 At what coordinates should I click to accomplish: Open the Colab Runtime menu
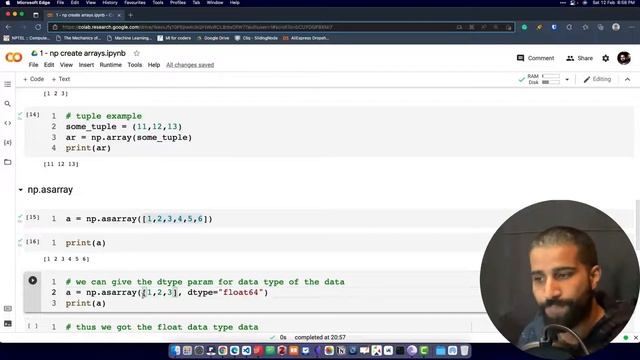tap(111, 65)
